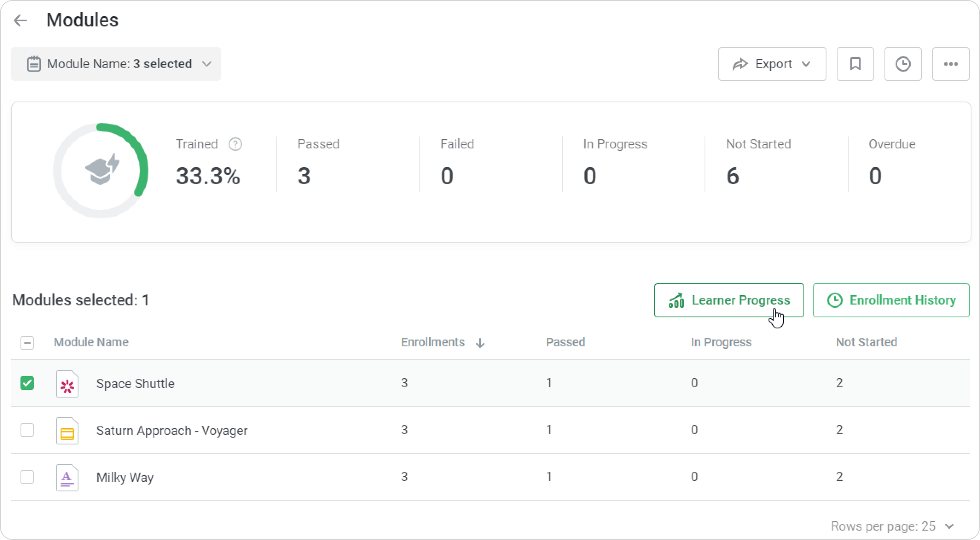Check the Saturn Approach - Voyager checkbox
Viewport: 980px width, 540px height.
[27, 430]
